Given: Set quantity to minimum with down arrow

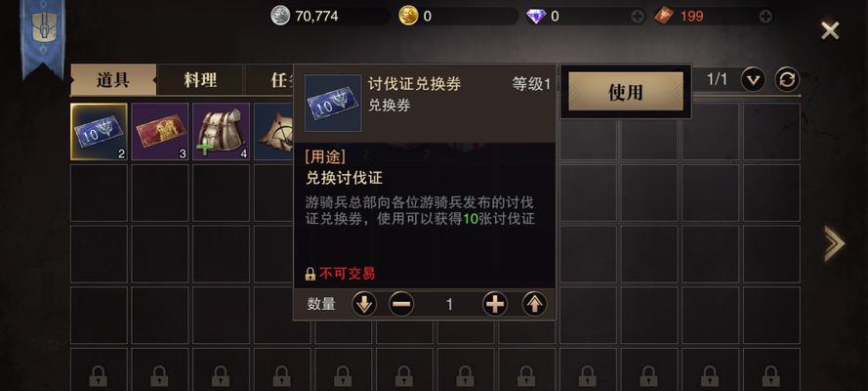Looking at the screenshot, I should (x=364, y=304).
